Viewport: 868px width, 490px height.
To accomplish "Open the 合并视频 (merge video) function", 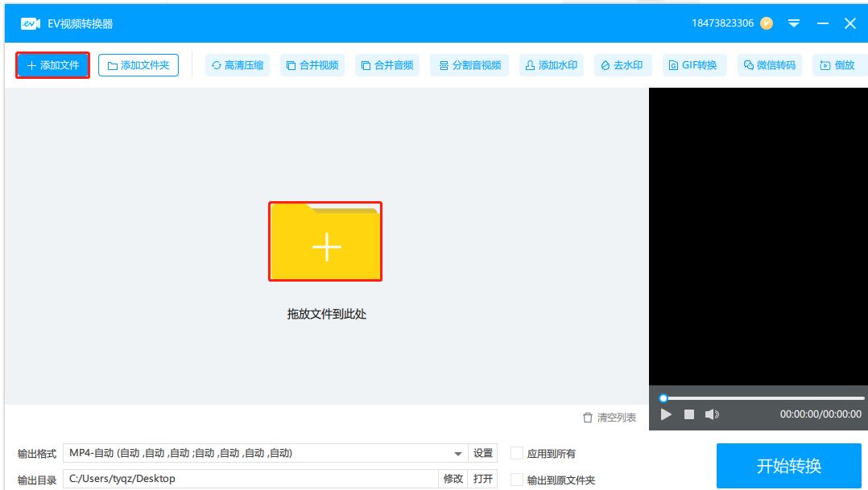I will tap(312, 64).
